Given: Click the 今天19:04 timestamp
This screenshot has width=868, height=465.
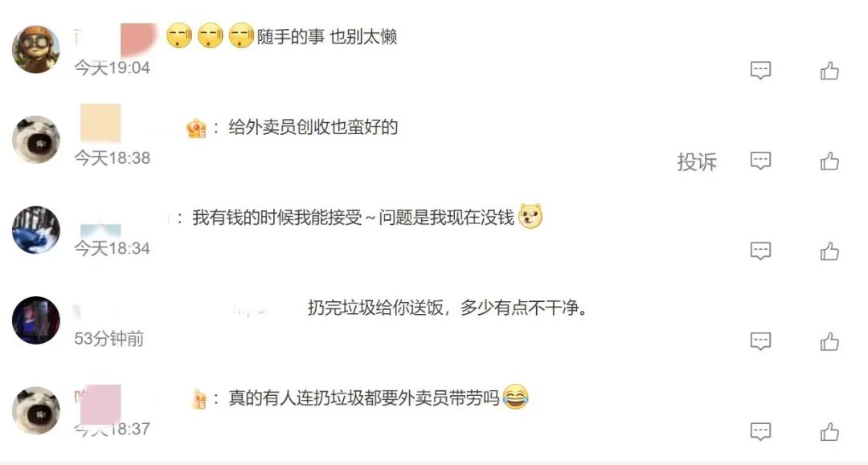Looking at the screenshot, I should pyautogui.click(x=113, y=67).
